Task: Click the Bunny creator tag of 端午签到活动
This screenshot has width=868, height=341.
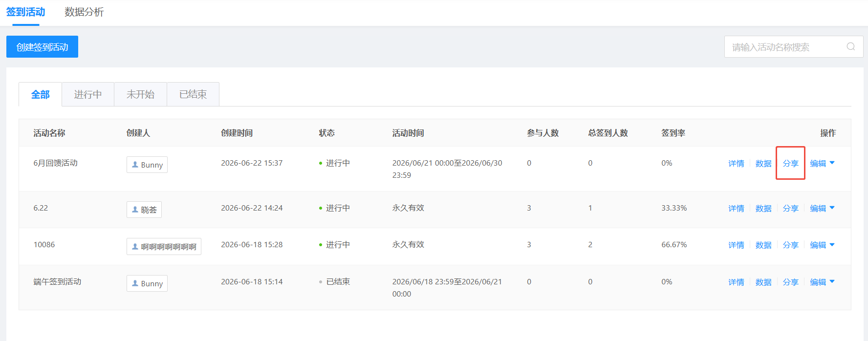Action: (147, 283)
